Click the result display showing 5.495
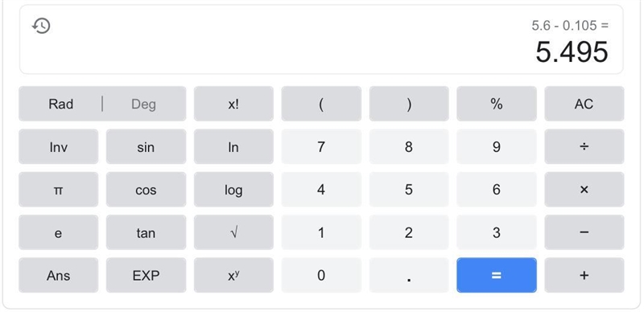644x312 pixels. click(572, 52)
